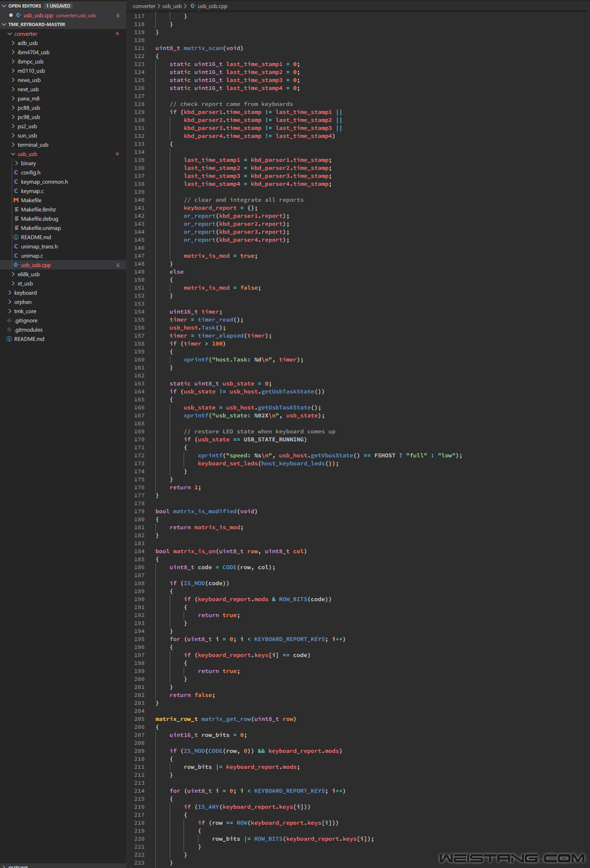Click USB_STATE_RUNNING constant in code
Image resolution: width=590 pixels, height=868 pixels.
pos(274,439)
